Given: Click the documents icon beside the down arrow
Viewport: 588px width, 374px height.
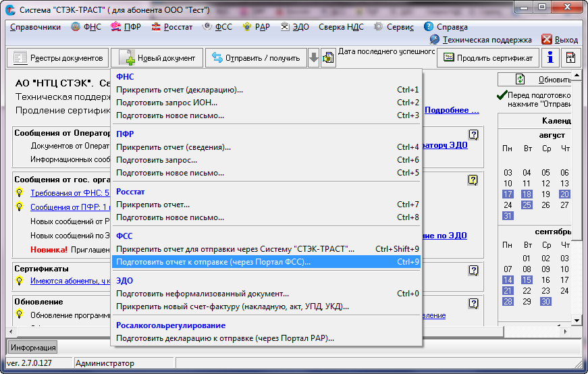Looking at the screenshot, I should click(x=328, y=58).
